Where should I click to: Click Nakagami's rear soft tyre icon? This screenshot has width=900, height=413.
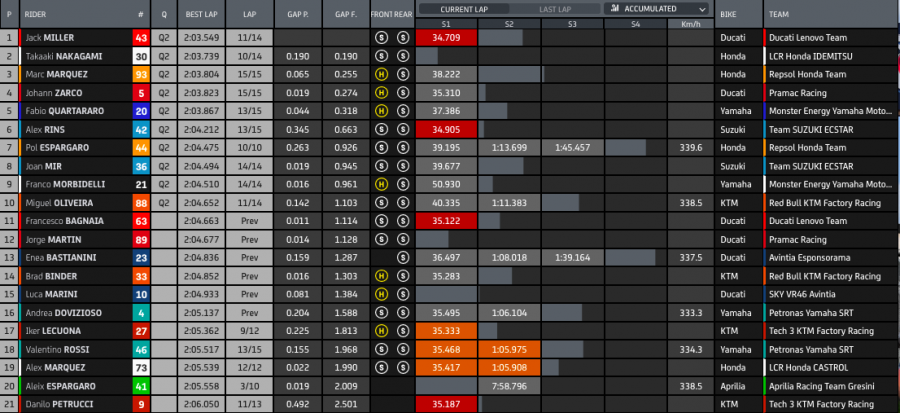pyautogui.click(x=402, y=56)
